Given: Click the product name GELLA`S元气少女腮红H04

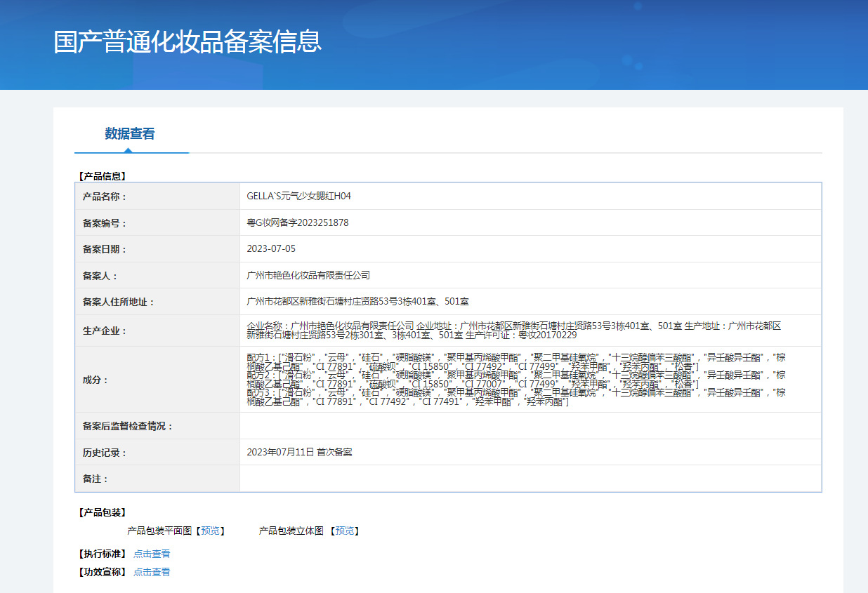Looking at the screenshot, I should point(298,196).
